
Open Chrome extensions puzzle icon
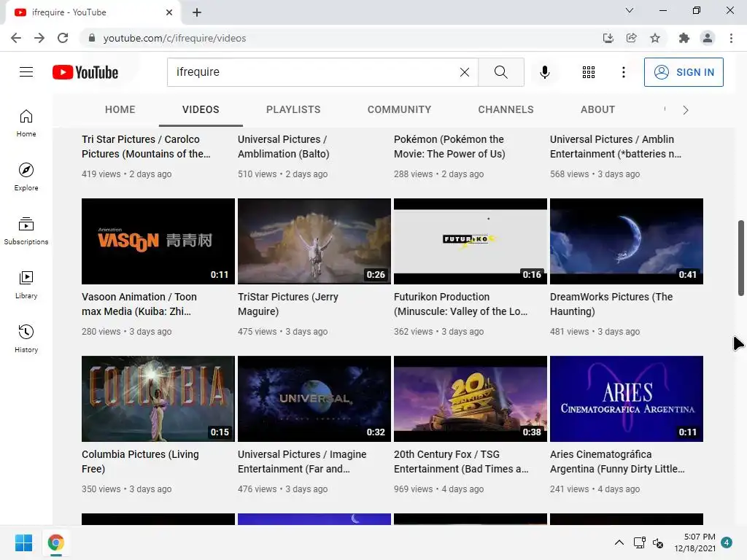click(684, 38)
